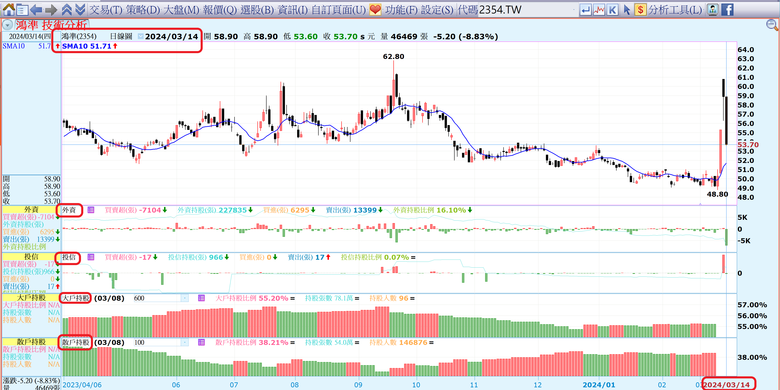This screenshot has width=780, height=390.
Task: Open the 報價(Q) menu
Action: pyautogui.click(x=220, y=10)
